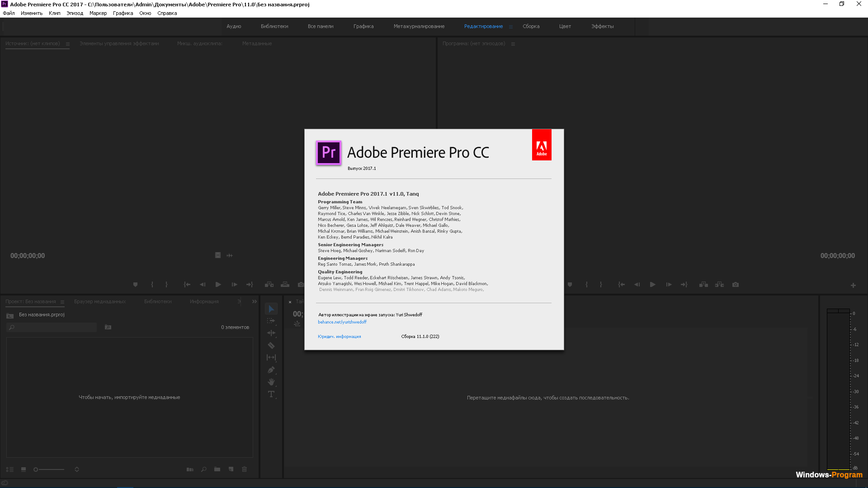Step back one frame in Program monitor
The image size is (868, 488).
(637, 285)
